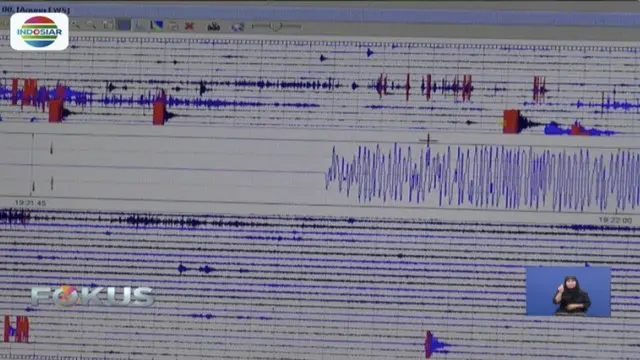The height and width of the screenshot is (360, 640).
Task: Click the print icon left of red X
Action: point(173,26)
